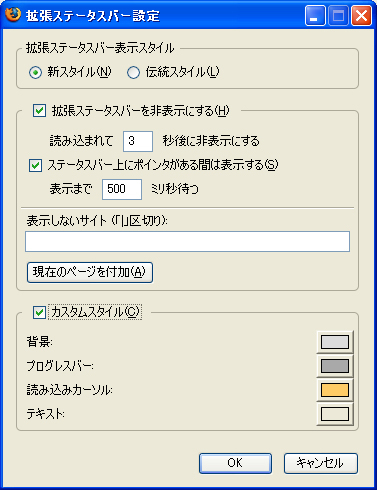
Task: Click the 拡張ステータスバー設定 title bar text
Action: 93,16
